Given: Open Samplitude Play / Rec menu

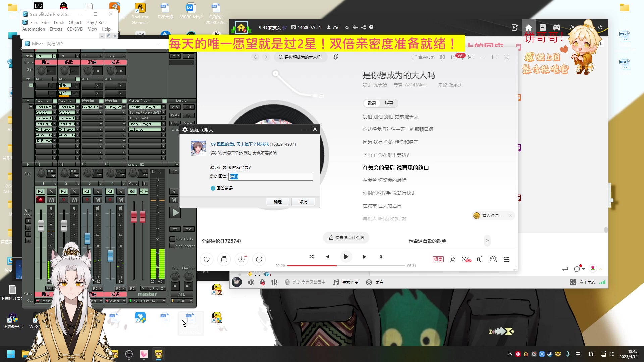Looking at the screenshot, I should coord(96,23).
